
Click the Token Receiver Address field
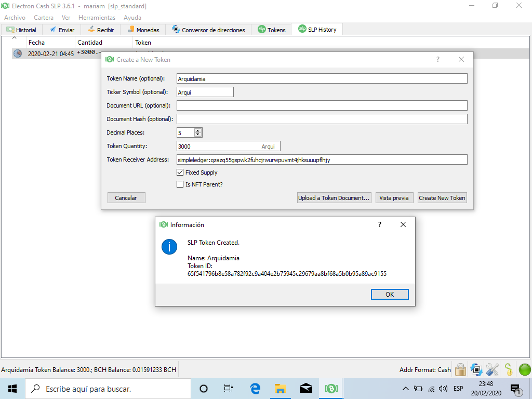[322, 160]
